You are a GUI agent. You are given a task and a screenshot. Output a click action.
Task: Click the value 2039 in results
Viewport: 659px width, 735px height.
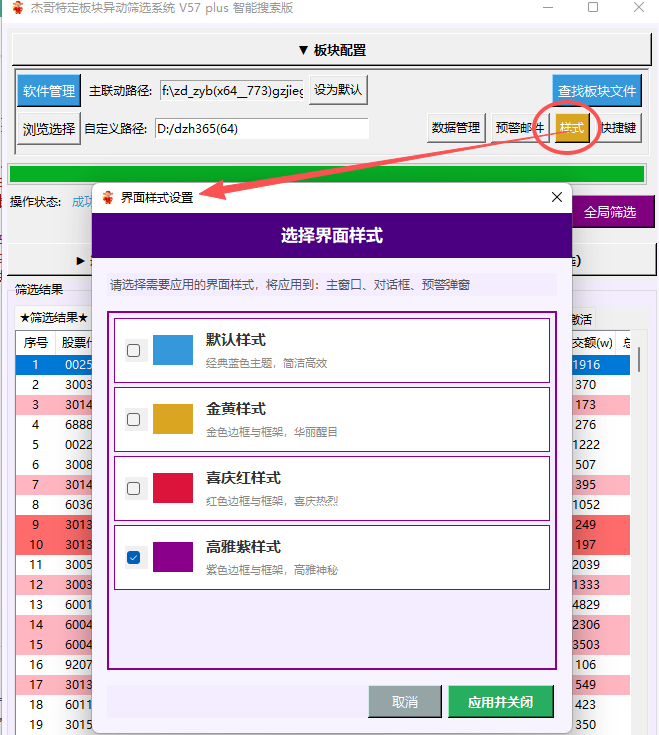(x=586, y=564)
